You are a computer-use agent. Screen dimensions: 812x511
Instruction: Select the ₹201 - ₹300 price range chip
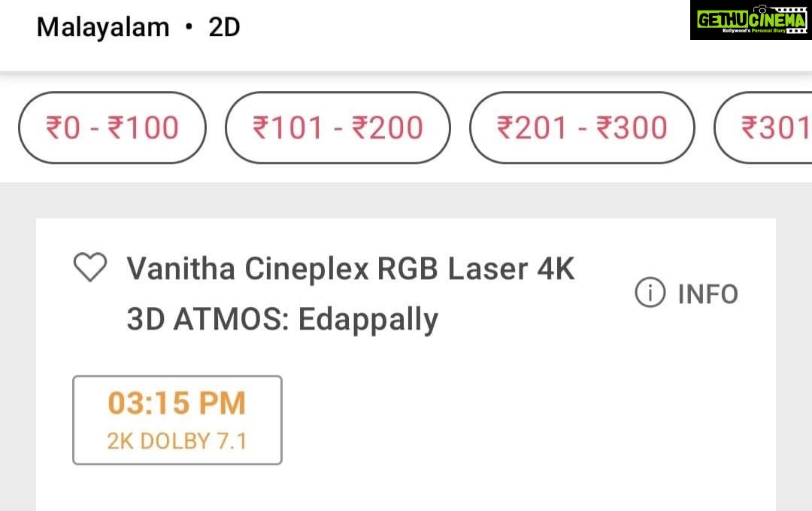tap(581, 128)
